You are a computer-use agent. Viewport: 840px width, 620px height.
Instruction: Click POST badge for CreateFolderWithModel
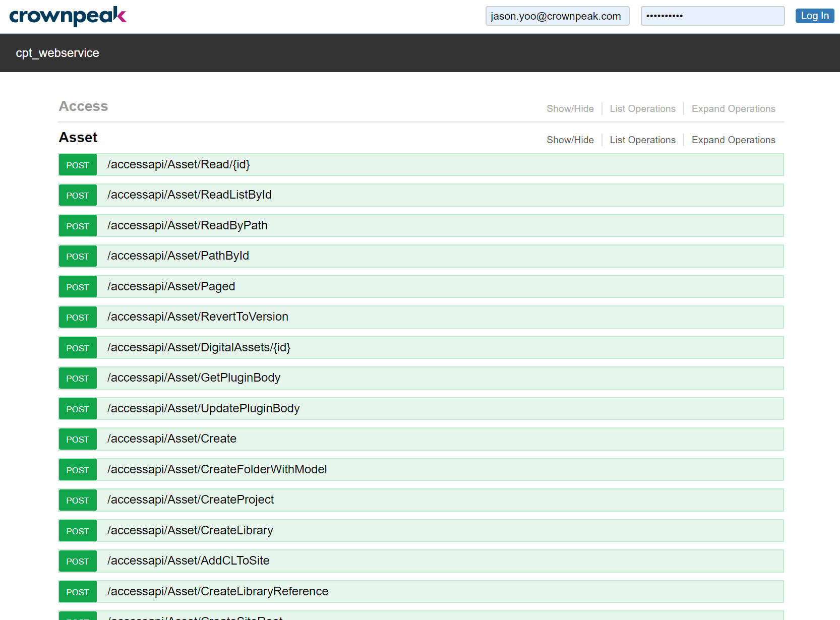coord(78,470)
